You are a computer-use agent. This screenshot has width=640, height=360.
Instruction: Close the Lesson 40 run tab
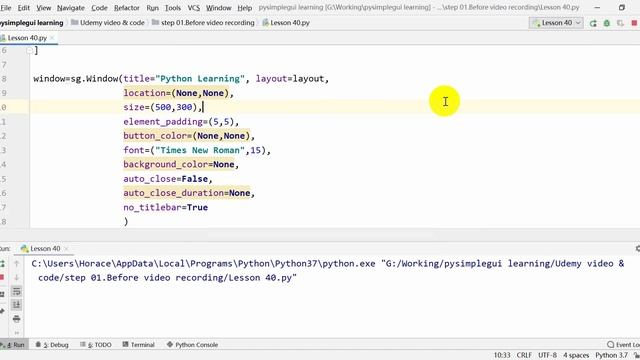click(x=66, y=249)
